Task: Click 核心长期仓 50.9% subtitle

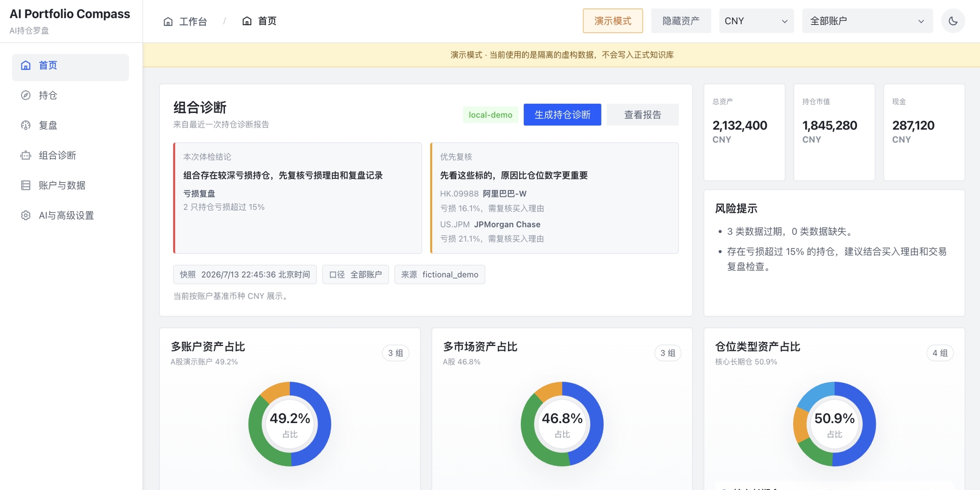Action: point(746,362)
